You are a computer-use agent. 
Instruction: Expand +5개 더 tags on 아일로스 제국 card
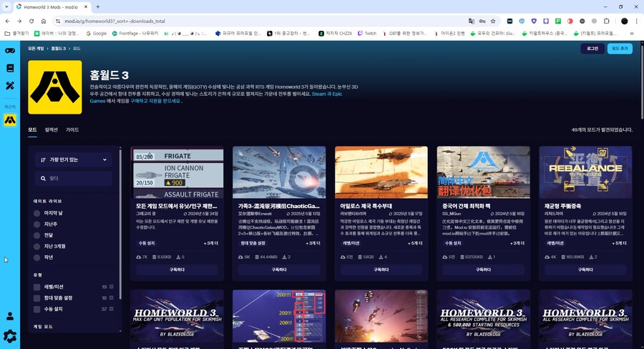coord(415,243)
